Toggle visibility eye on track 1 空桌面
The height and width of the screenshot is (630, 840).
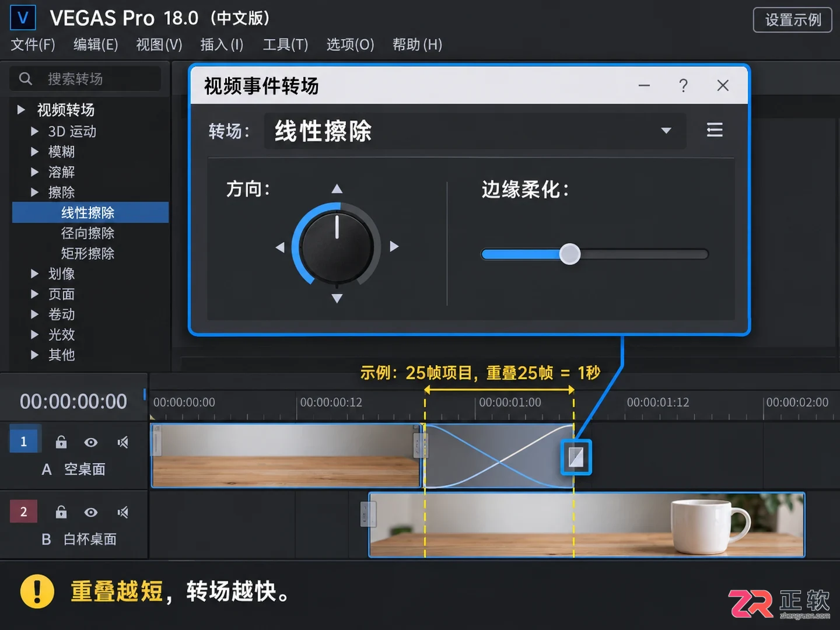click(91, 442)
